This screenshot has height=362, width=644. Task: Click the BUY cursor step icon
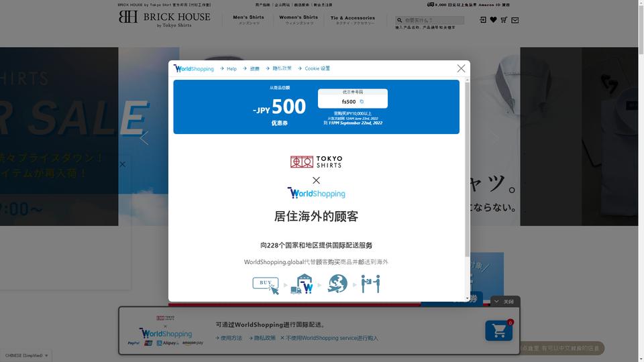(266, 286)
